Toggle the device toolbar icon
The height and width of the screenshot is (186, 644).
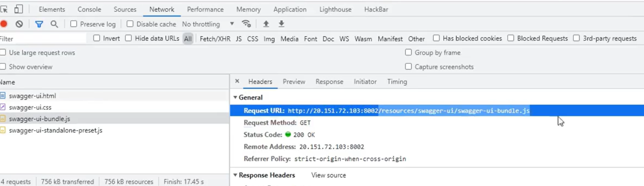click(x=18, y=9)
